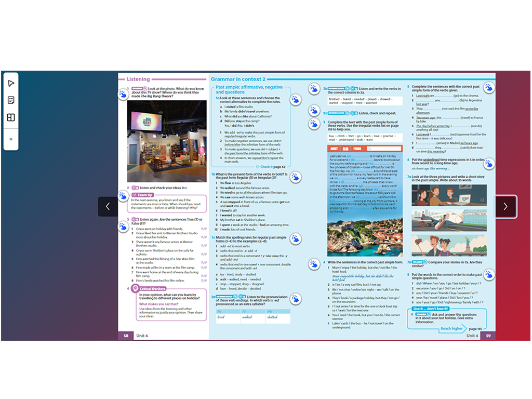Screen dimensions: 532x399
Task: Click page number 58 in the footer
Action: coord(126,336)
